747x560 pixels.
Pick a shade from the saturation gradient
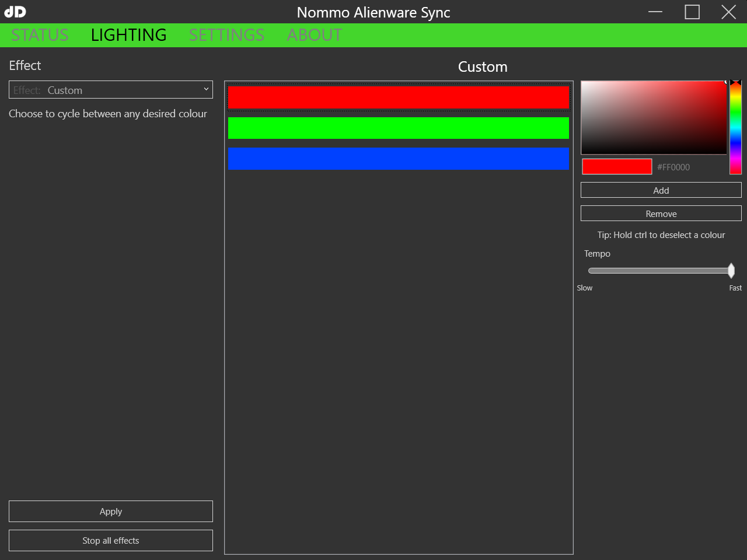[654, 117]
